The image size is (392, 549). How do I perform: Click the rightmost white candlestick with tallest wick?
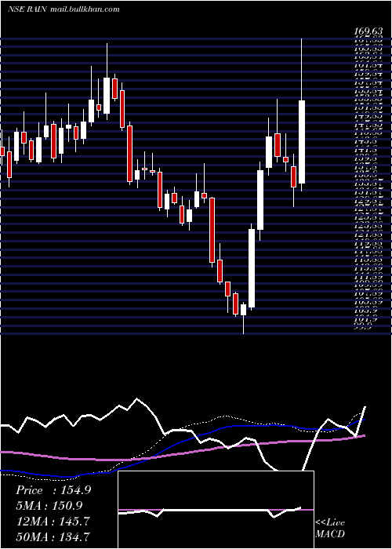pyautogui.click(x=301, y=141)
